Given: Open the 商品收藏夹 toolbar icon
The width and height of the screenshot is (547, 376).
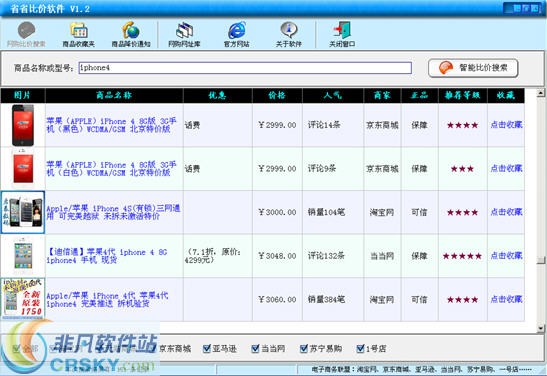Looking at the screenshot, I should 78,34.
